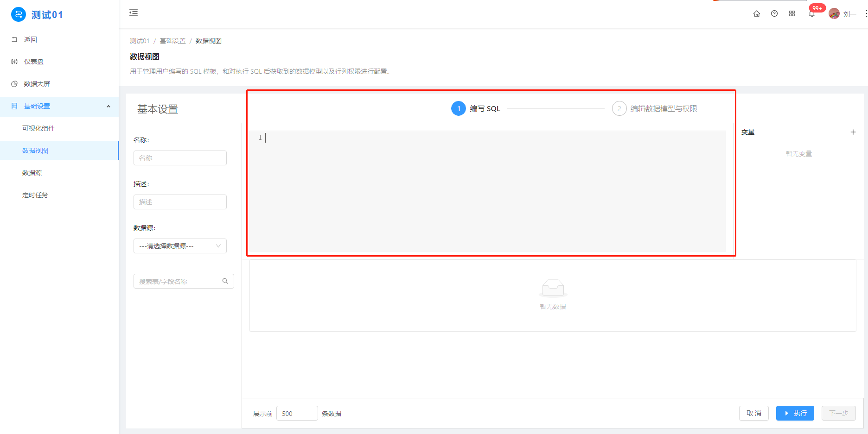Click step 2 编辑数据模型与权限
The width and height of the screenshot is (868, 434).
click(x=655, y=108)
